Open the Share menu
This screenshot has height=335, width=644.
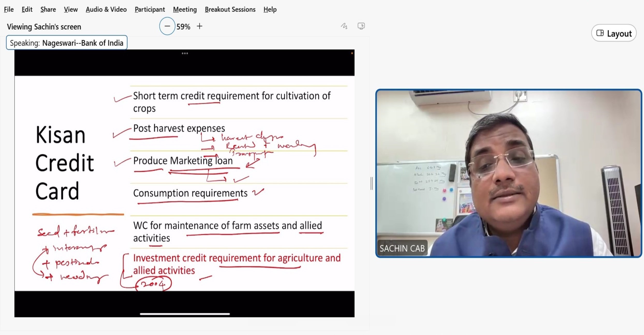(48, 10)
